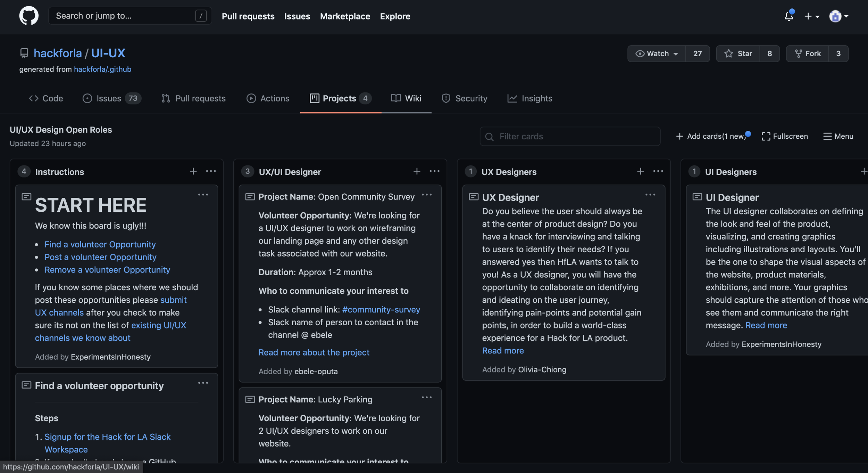Image resolution: width=868 pixels, height=473 pixels.
Task: Open ebele-oputa profile link
Action: (316, 371)
